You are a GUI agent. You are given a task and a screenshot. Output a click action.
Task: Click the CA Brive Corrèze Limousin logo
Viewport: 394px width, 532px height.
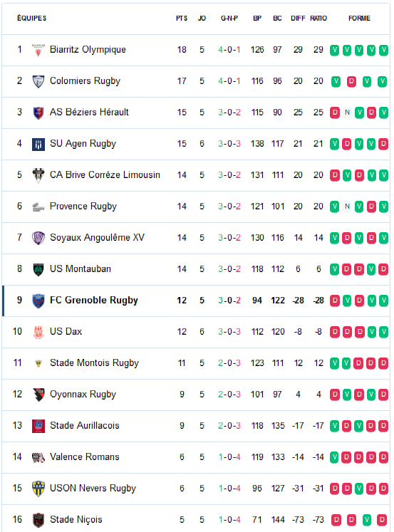click(38, 175)
